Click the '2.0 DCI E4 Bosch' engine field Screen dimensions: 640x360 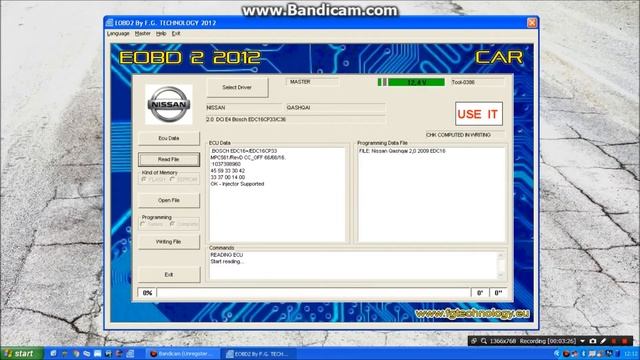pyautogui.click(x=296, y=120)
